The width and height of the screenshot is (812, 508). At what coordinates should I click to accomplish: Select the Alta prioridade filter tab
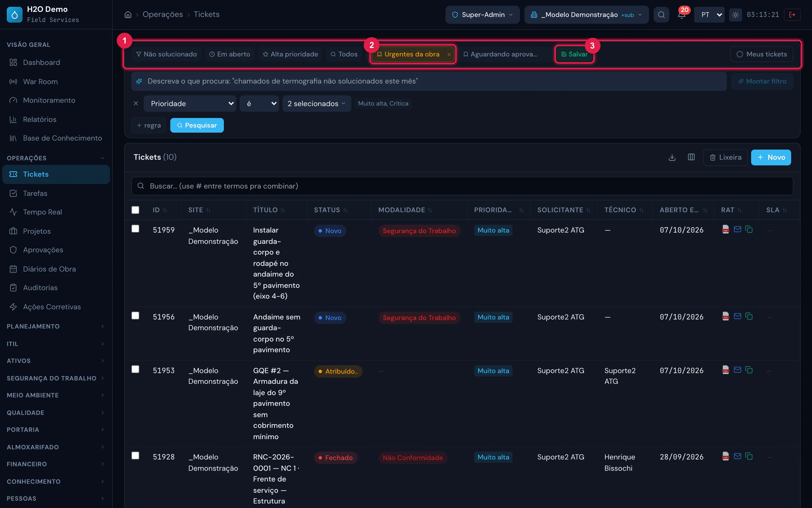tap(290, 54)
